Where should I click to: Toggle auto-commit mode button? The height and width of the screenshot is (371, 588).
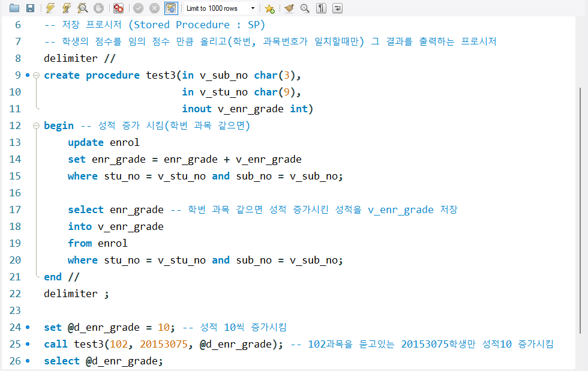click(171, 8)
